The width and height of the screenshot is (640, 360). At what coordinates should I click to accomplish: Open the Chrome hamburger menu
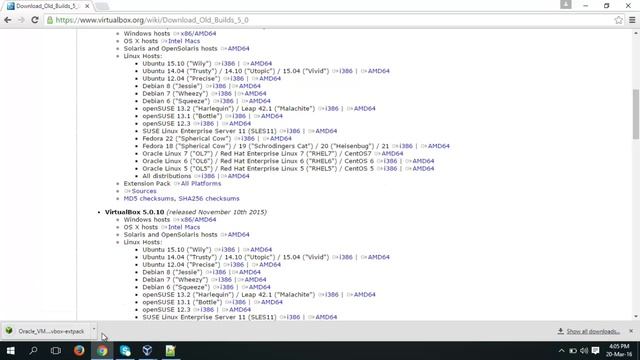click(x=632, y=20)
